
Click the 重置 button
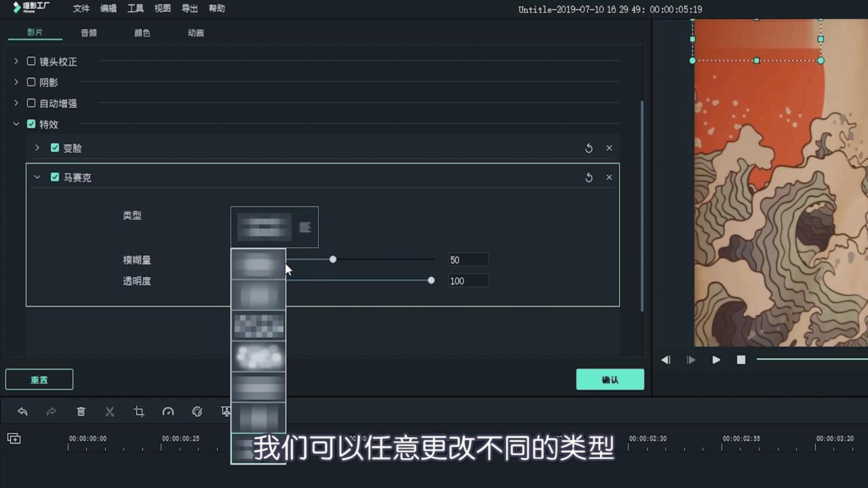point(39,380)
